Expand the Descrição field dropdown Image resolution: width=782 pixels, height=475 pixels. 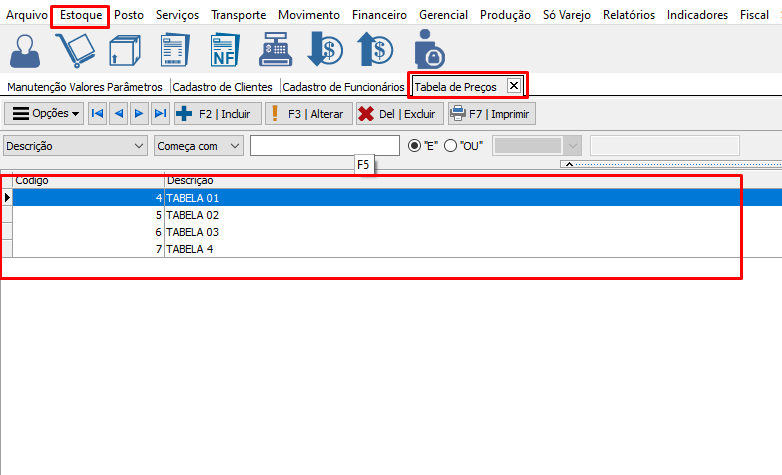tap(138, 146)
